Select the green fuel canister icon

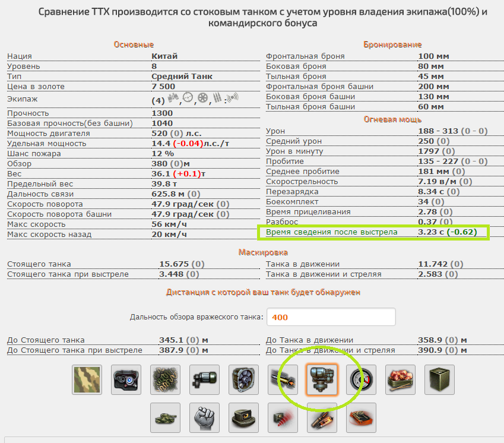[440, 379]
